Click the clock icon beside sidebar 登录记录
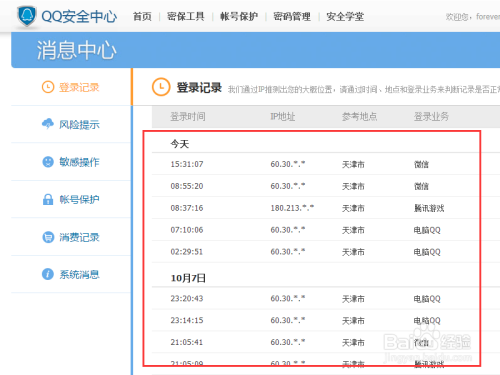The height and width of the screenshot is (375, 500). click(48, 87)
